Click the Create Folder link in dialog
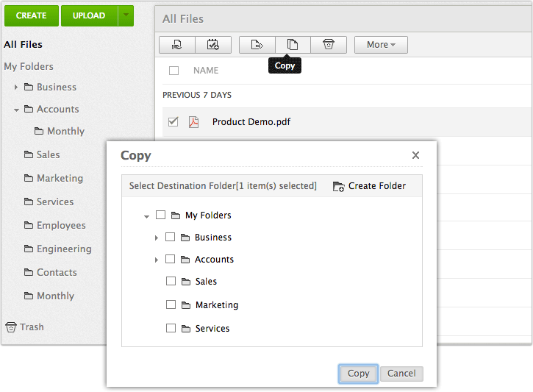 (x=377, y=186)
